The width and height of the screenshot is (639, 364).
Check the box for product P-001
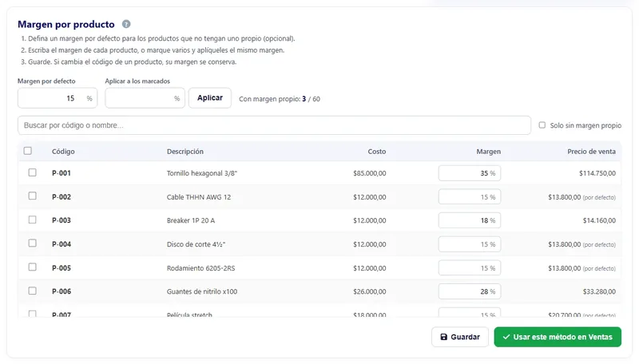(32, 172)
